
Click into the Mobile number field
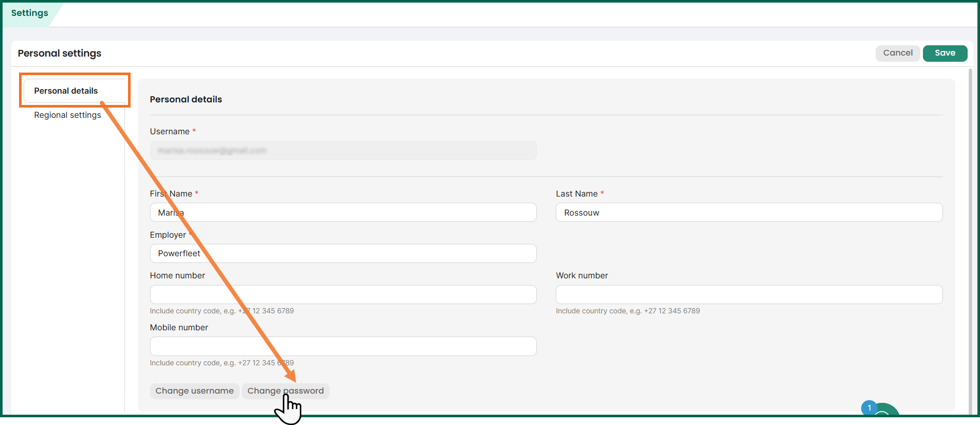click(343, 346)
